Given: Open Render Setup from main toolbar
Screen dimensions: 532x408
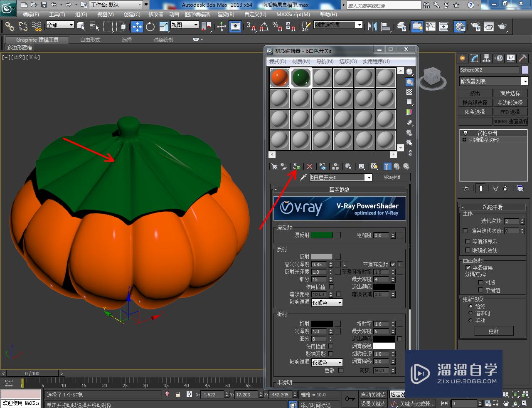Looking at the screenshot, I should [x=475, y=27].
